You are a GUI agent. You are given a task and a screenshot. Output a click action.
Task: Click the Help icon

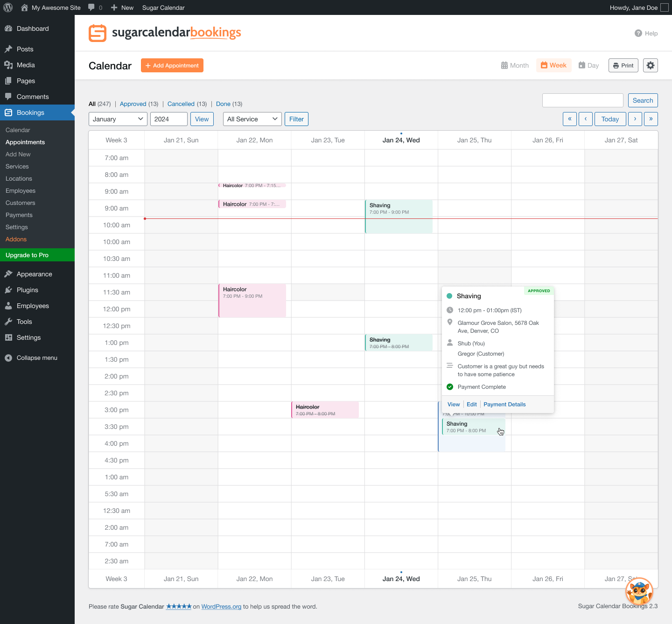click(638, 33)
